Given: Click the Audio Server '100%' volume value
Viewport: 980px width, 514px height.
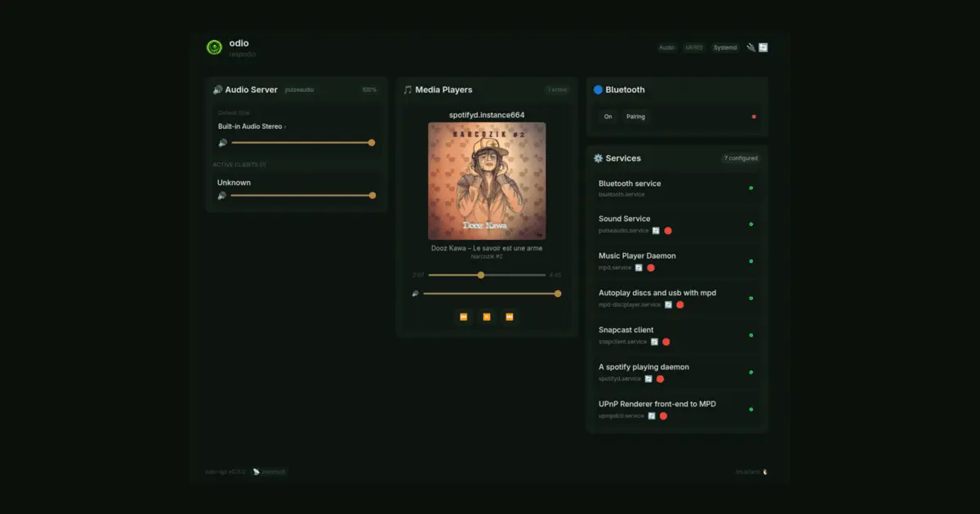Looking at the screenshot, I should click(369, 90).
